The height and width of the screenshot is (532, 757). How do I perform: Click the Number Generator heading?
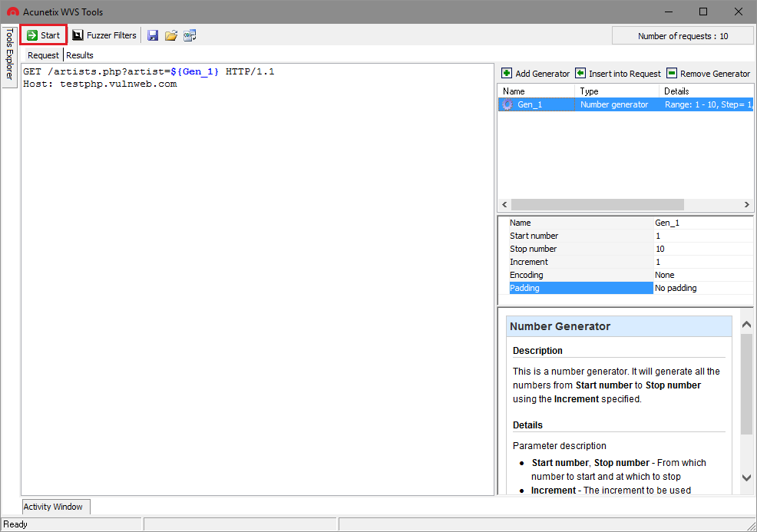[560, 326]
